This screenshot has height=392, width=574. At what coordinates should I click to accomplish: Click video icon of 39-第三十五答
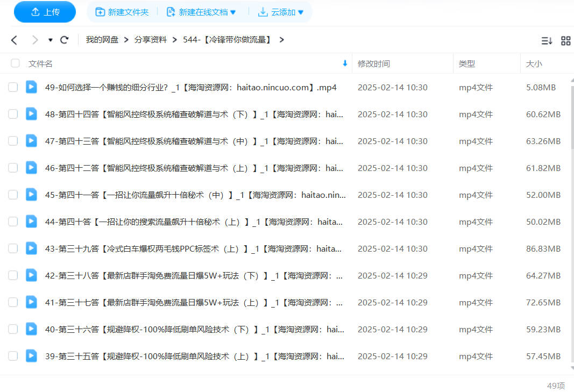pos(32,356)
